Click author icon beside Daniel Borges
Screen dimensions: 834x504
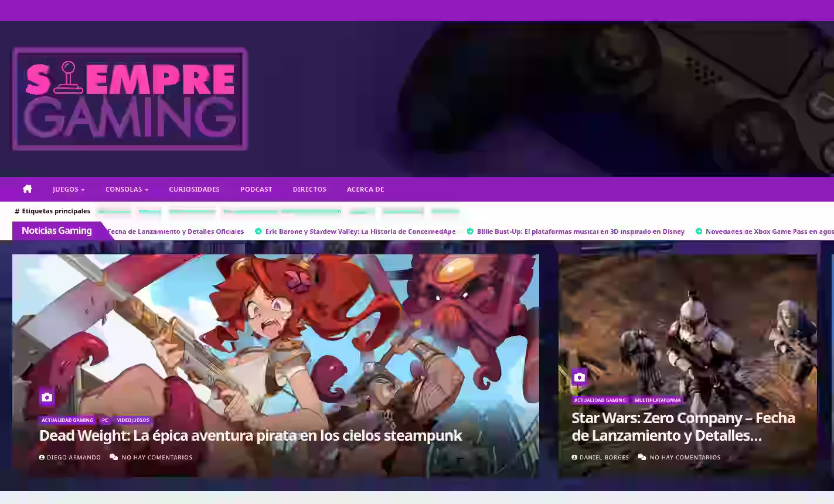[574, 457]
